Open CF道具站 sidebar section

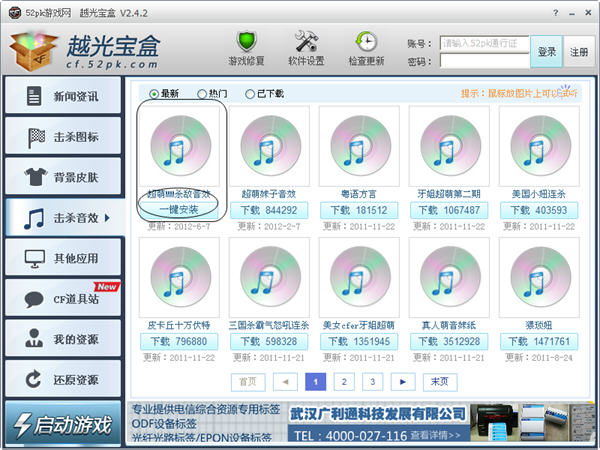(64, 298)
